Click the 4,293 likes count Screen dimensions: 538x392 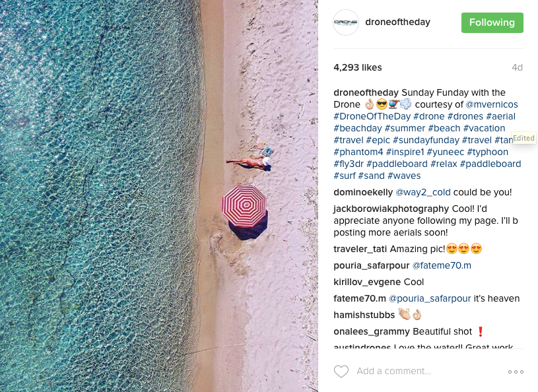click(x=358, y=67)
